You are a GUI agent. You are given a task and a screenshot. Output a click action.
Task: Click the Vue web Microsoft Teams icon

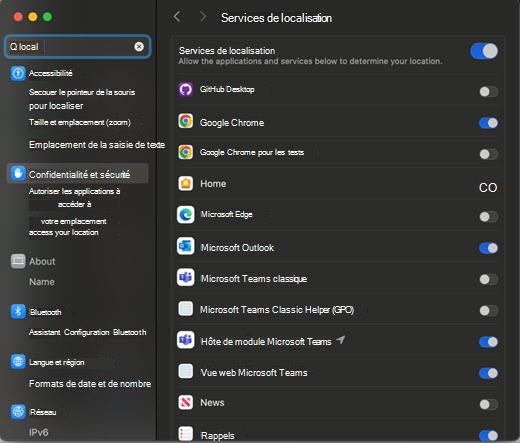[185, 371]
